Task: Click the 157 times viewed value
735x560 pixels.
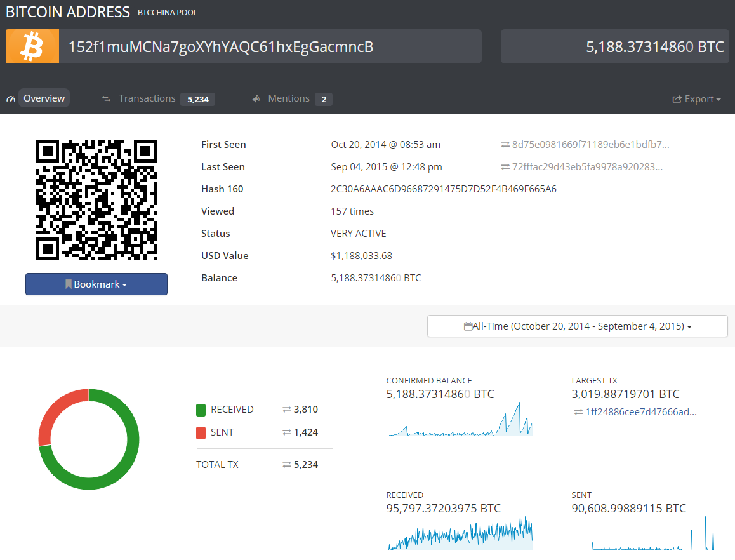Action: tap(352, 211)
